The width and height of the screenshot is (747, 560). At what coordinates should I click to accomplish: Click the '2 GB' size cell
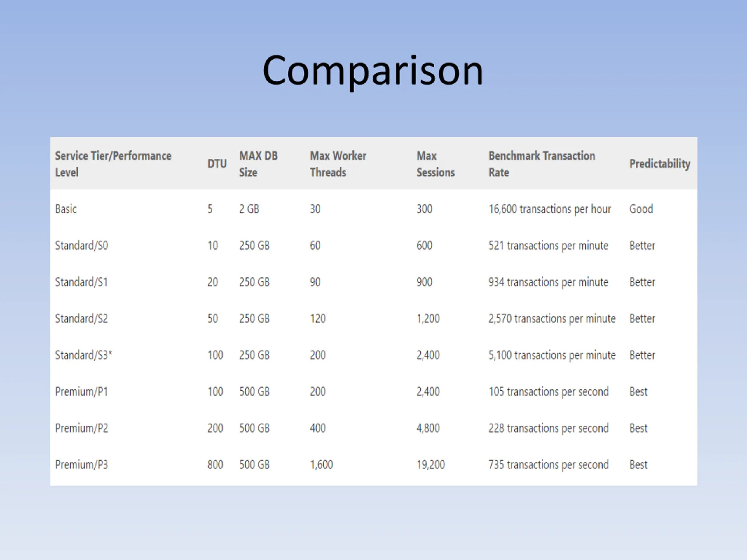pyautogui.click(x=249, y=209)
